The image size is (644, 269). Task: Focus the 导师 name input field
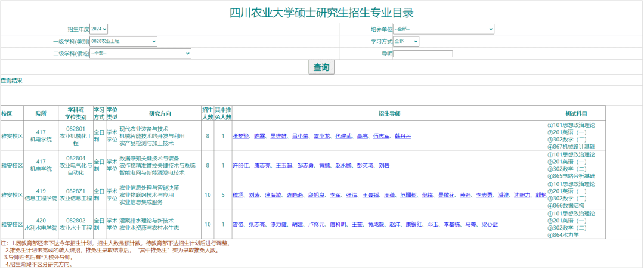tap(423, 54)
